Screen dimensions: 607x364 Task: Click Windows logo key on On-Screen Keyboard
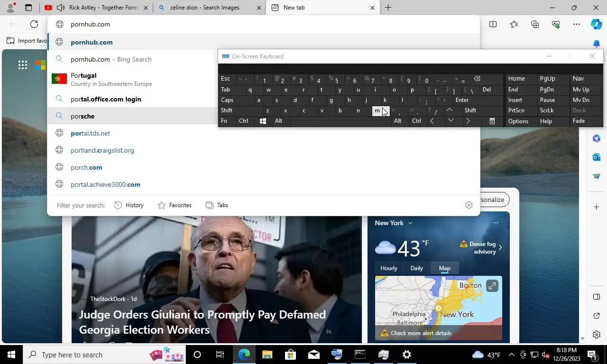(263, 121)
